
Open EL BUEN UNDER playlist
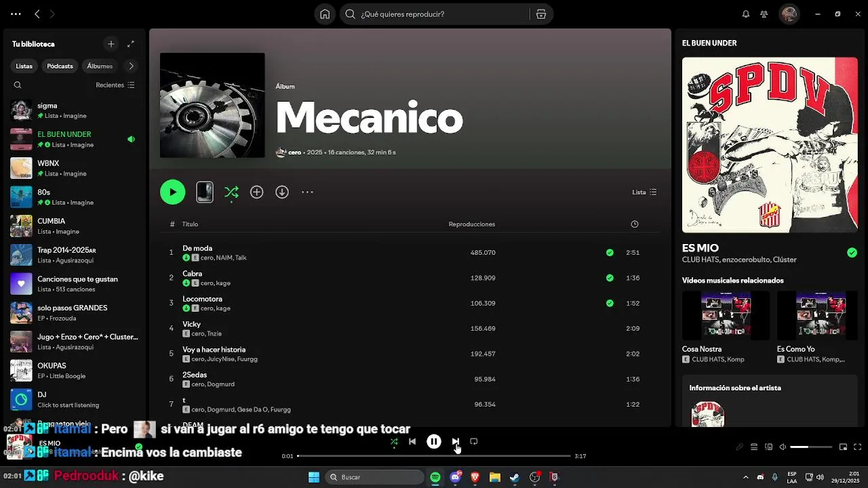coord(73,140)
